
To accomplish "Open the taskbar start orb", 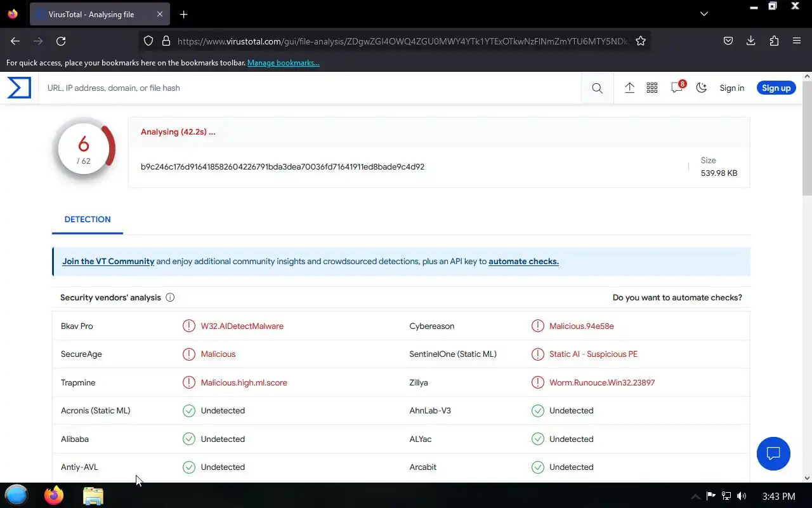I will tap(16, 495).
